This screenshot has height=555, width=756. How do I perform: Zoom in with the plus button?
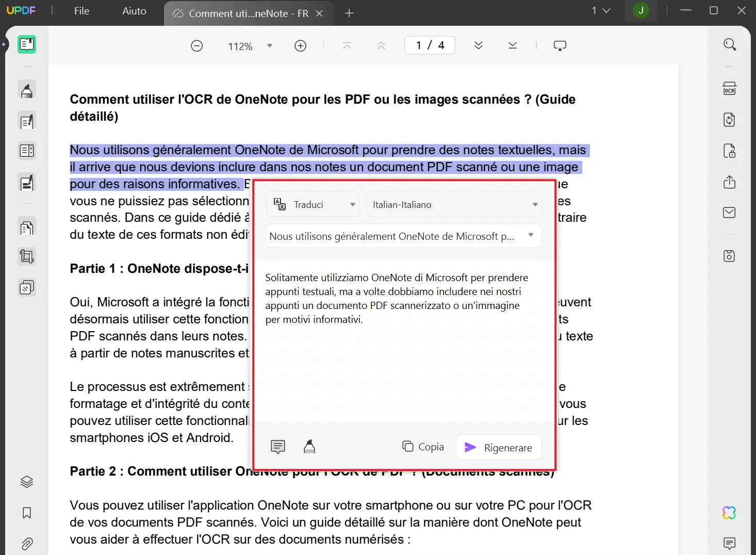[301, 46]
